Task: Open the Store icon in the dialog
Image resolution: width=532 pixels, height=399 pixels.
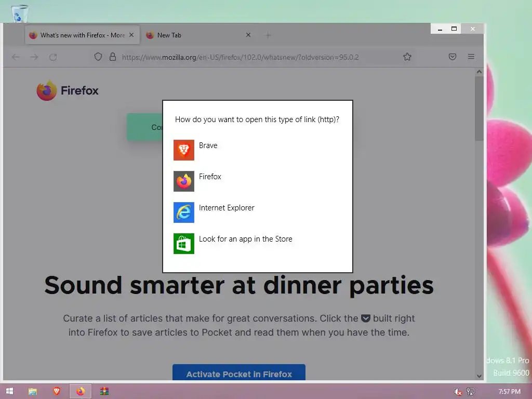Action: pyautogui.click(x=183, y=244)
